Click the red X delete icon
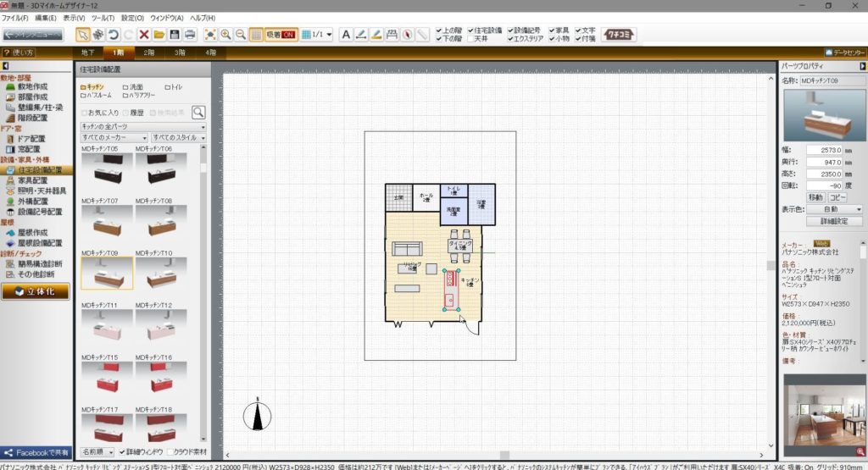The width and height of the screenshot is (868, 470). [143, 35]
